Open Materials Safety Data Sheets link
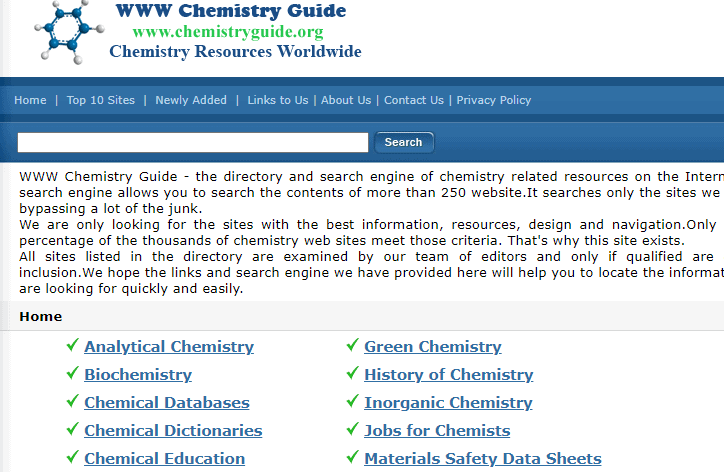724x472 pixels. tap(483, 459)
